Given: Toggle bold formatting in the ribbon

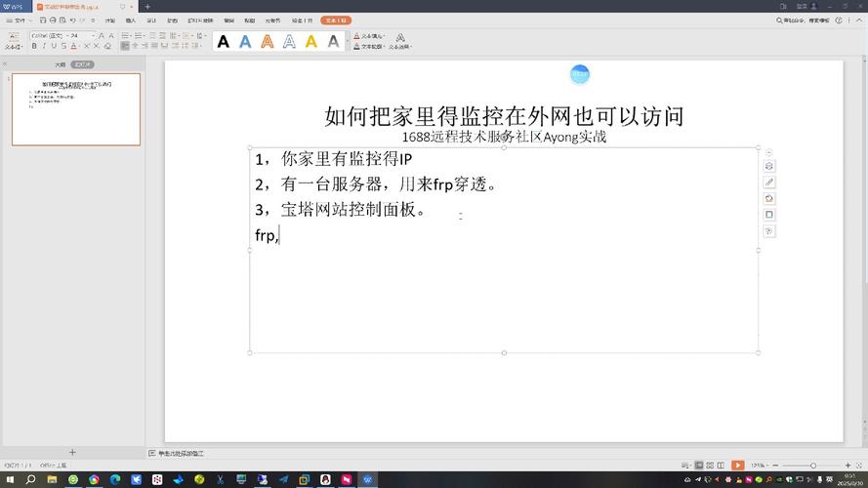Looking at the screenshot, I should coord(34,46).
